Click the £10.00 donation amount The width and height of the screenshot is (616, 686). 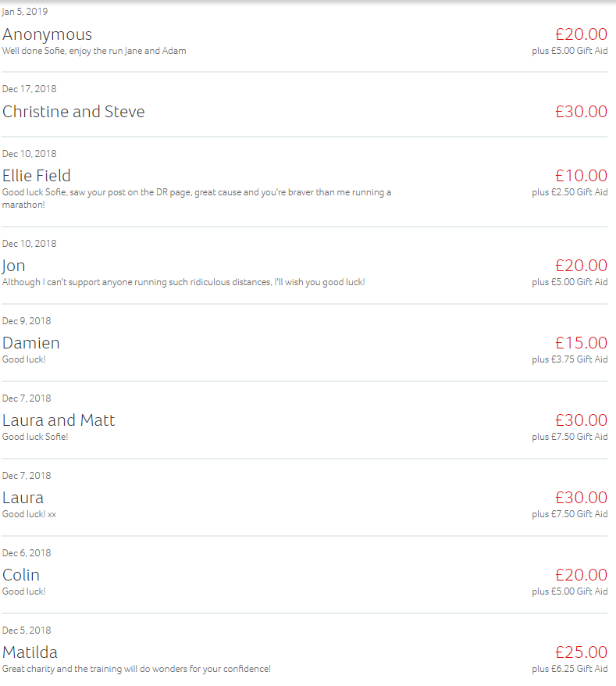pyautogui.click(x=581, y=176)
